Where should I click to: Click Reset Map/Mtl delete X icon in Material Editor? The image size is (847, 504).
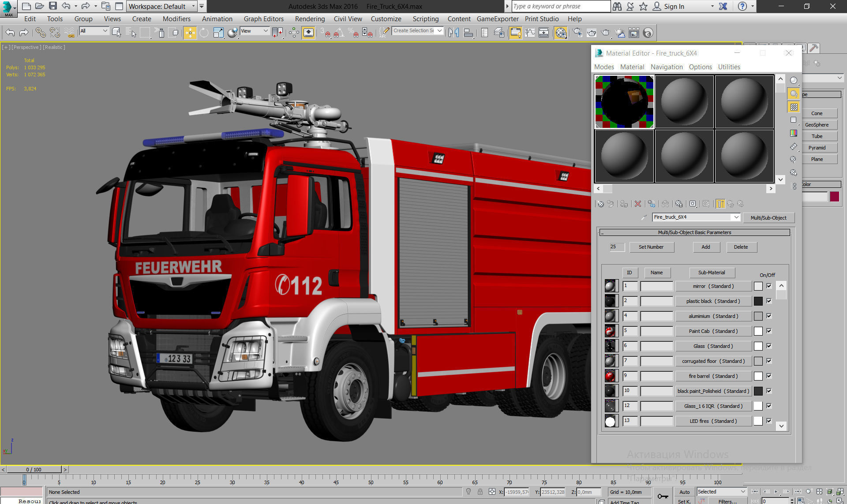[x=638, y=204]
